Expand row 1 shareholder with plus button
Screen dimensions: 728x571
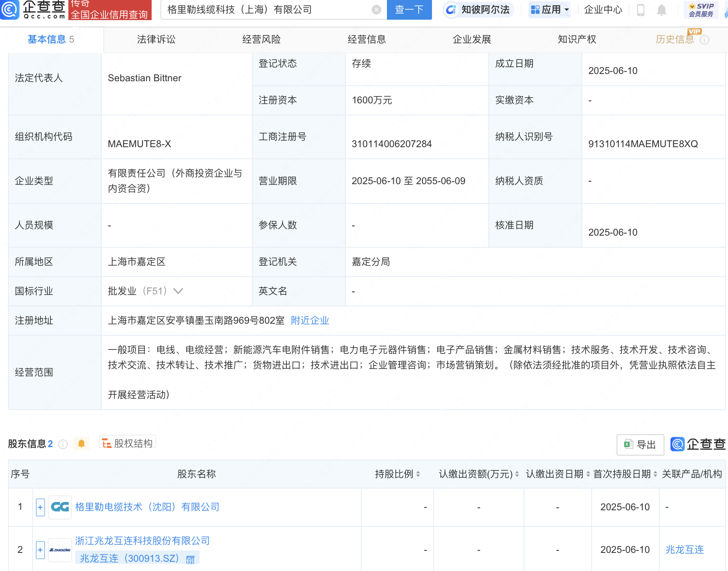click(x=40, y=507)
